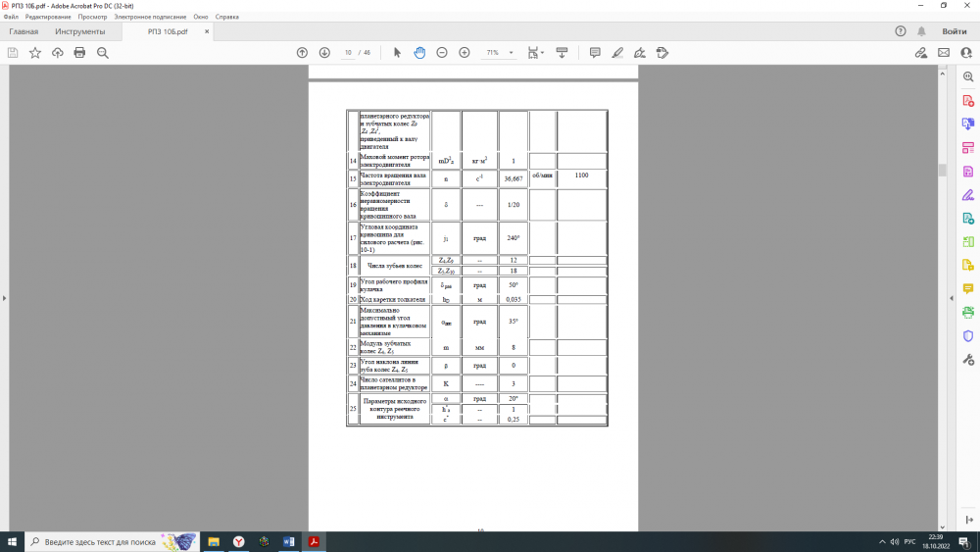
Task: Click the stamp tool icon
Action: tap(662, 53)
